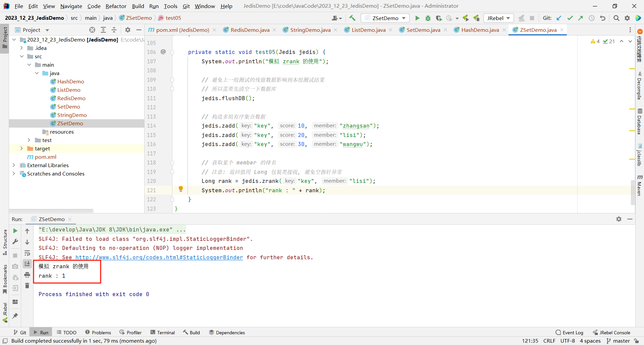The width and height of the screenshot is (644, 345).
Task: Switch to HashDemo.java editor tab
Action: click(x=480, y=30)
